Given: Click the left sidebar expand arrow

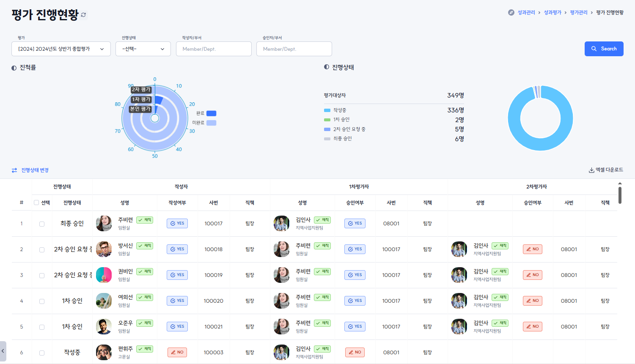Looking at the screenshot, I should [3, 351].
